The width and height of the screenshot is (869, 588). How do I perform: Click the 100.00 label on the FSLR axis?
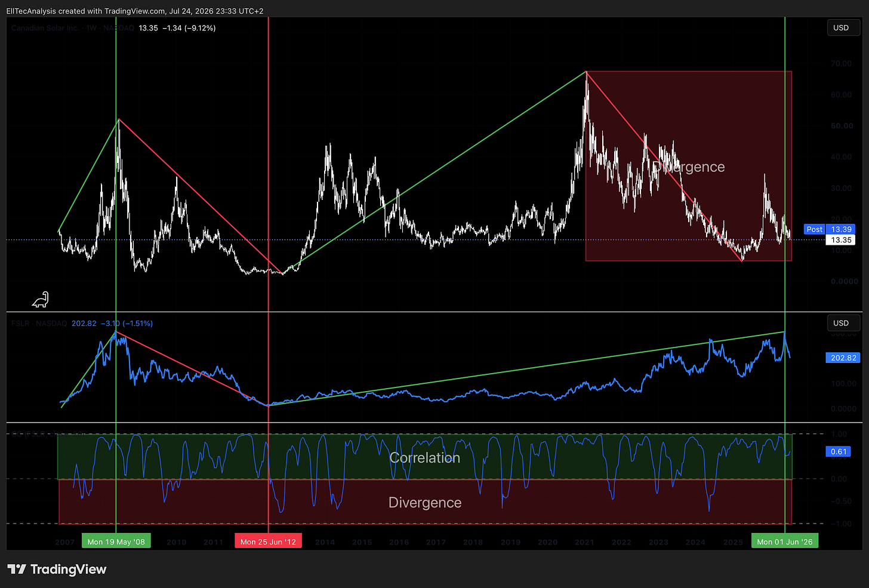click(x=843, y=383)
